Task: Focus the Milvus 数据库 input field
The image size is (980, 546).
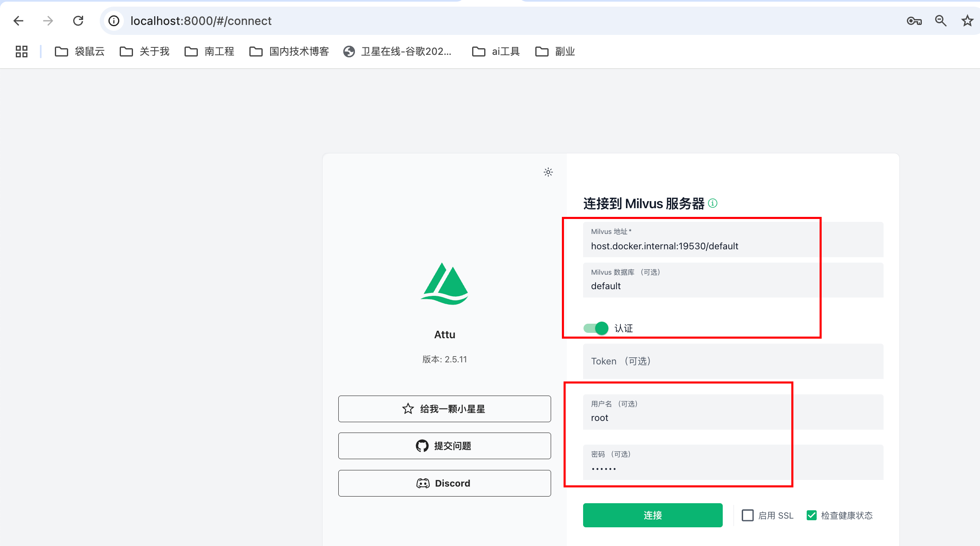Action: click(x=733, y=280)
